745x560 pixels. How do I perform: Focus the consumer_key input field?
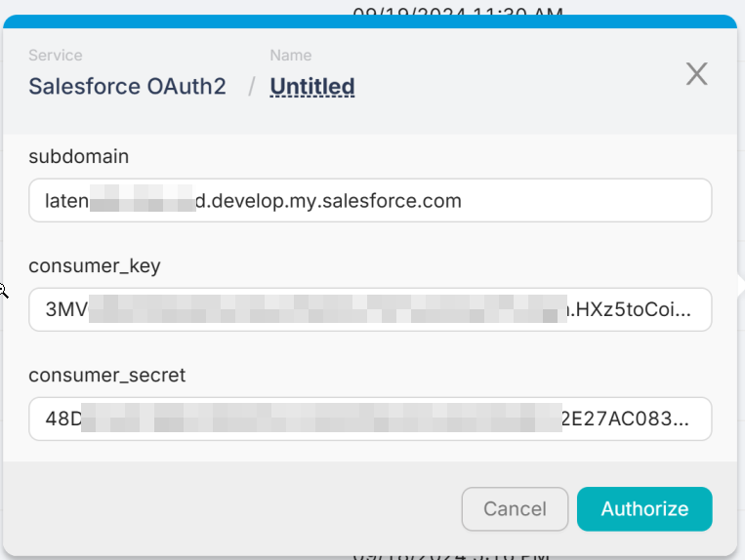370,309
